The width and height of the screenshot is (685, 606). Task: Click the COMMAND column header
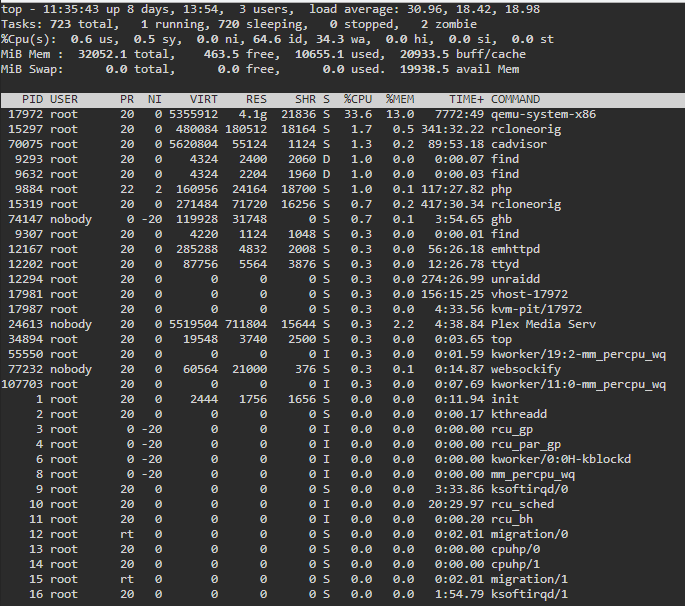pos(515,100)
